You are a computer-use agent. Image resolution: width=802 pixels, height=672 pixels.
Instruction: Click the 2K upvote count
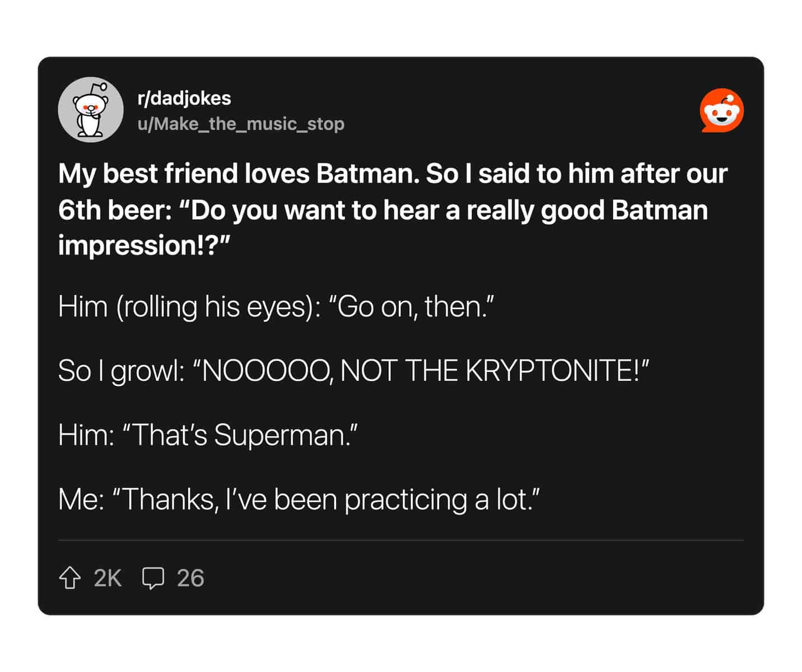(x=108, y=578)
